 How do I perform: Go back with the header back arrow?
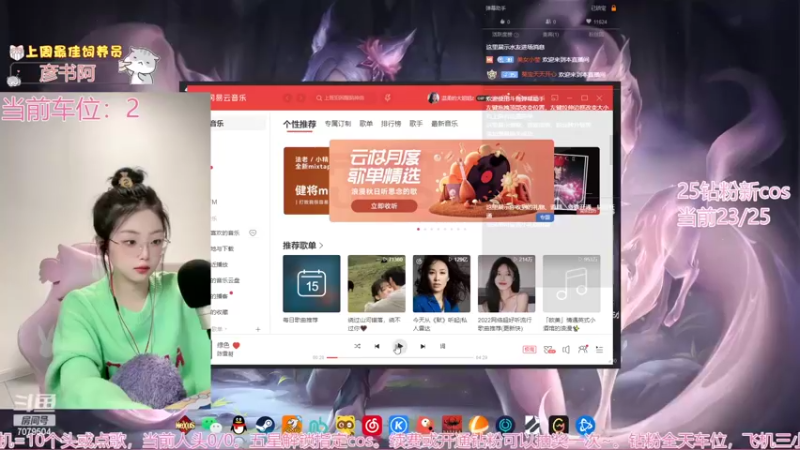pos(288,98)
